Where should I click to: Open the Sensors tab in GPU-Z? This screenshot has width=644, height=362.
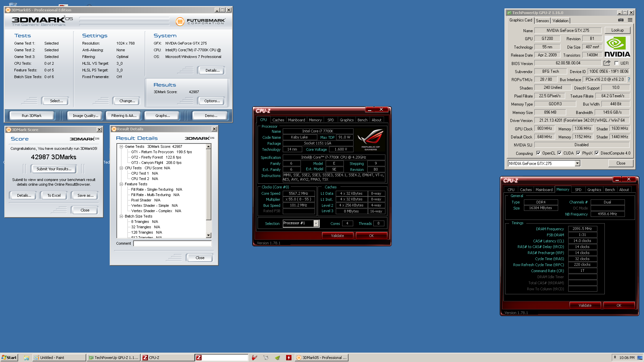click(x=542, y=21)
